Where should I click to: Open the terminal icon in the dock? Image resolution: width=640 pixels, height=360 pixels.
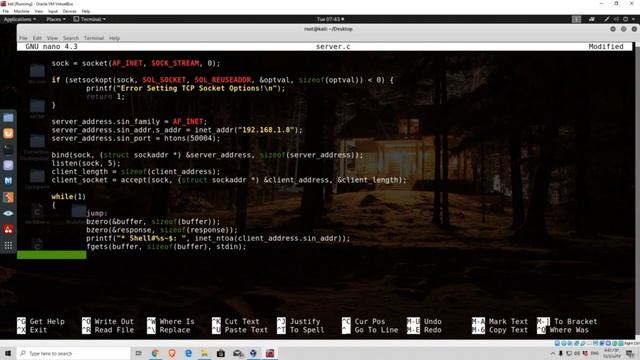[8, 149]
